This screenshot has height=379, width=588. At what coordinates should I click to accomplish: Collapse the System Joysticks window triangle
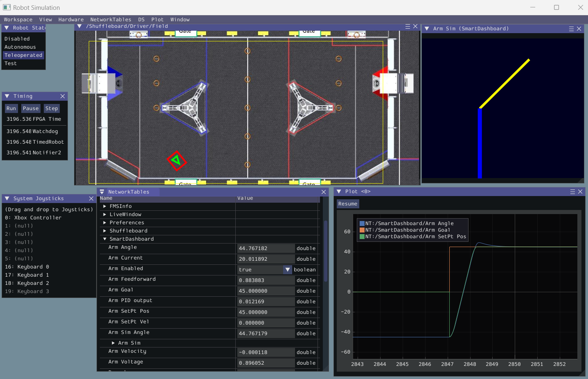(7, 199)
